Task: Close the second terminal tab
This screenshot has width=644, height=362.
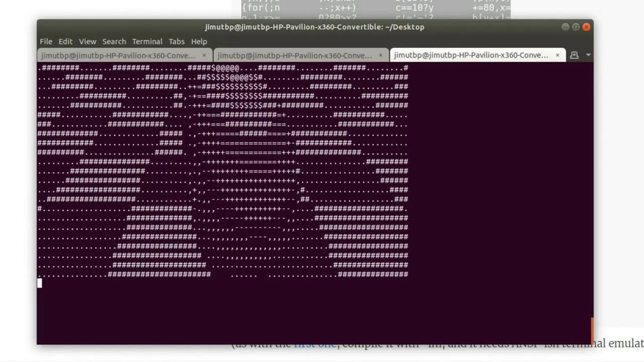Action: coord(380,55)
